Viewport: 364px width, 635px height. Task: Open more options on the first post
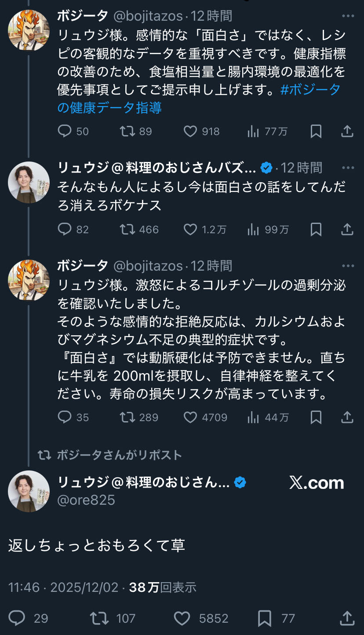tap(348, 16)
